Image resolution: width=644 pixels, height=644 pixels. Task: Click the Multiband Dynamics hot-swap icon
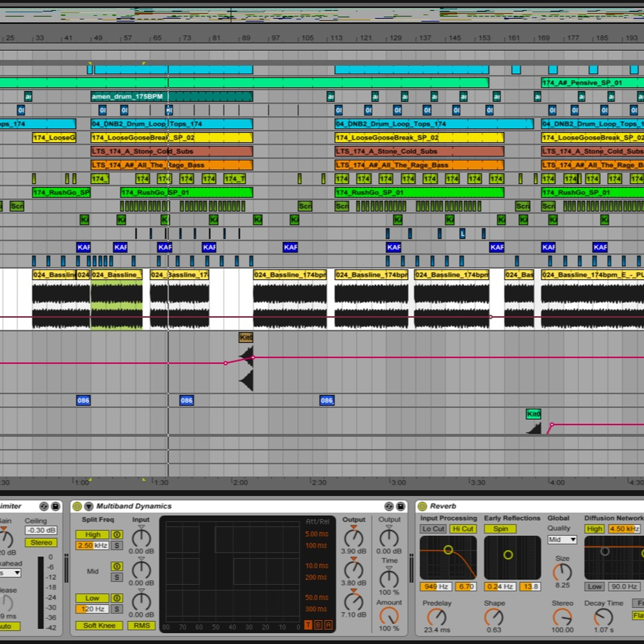389,506
